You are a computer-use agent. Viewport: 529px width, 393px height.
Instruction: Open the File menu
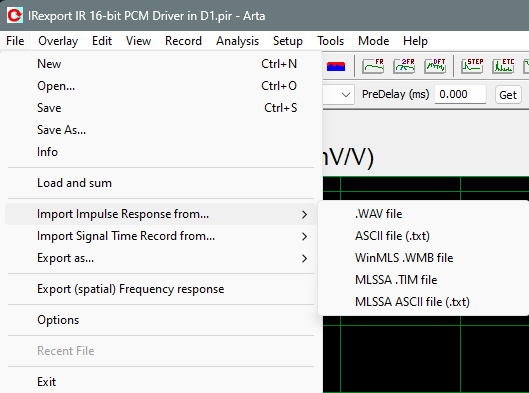15,41
